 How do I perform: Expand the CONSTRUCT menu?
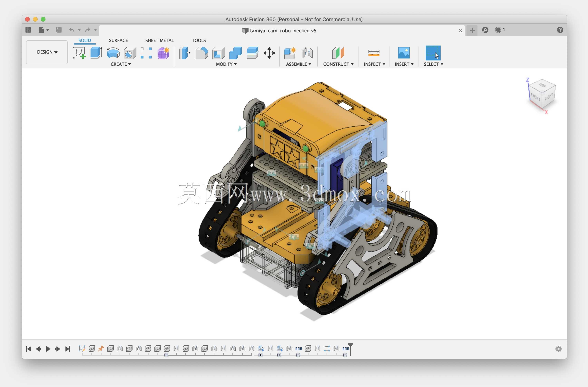coord(338,64)
